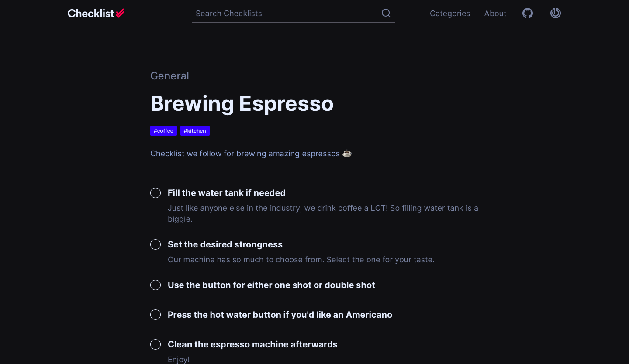Click the 'Brewing Espresso' page heading
The image size is (629, 364).
(242, 103)
